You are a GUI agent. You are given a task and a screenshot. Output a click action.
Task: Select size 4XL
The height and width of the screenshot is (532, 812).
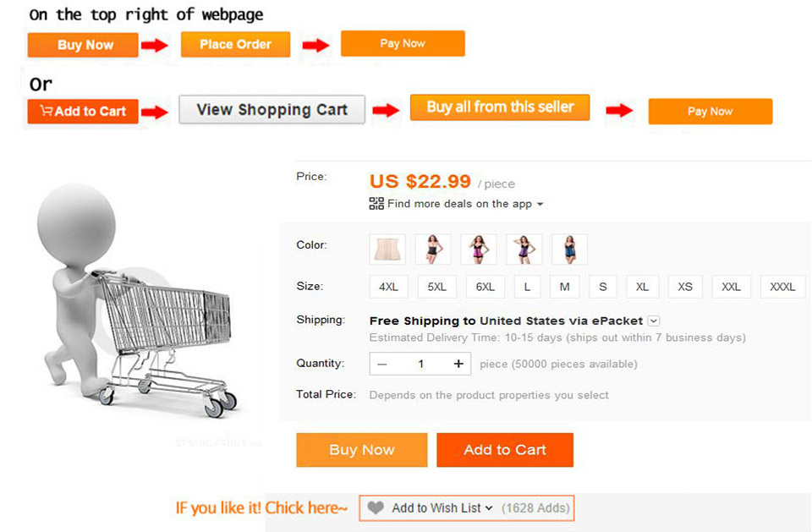(388, 287)
